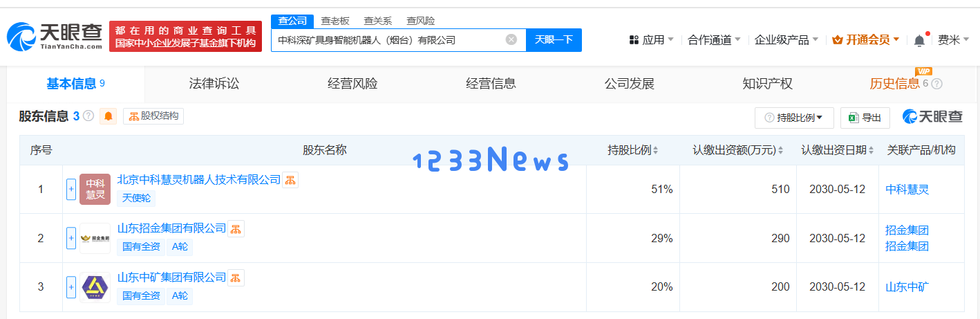Switch to the 查公司 search tab
The width and height of the screenshot is (980, 319).
coord(292,21)
